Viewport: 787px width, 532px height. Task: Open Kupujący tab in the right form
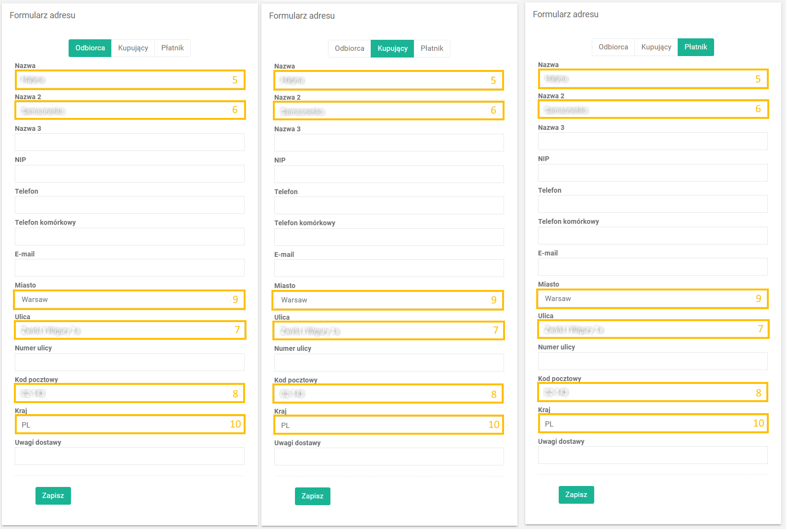656,47
